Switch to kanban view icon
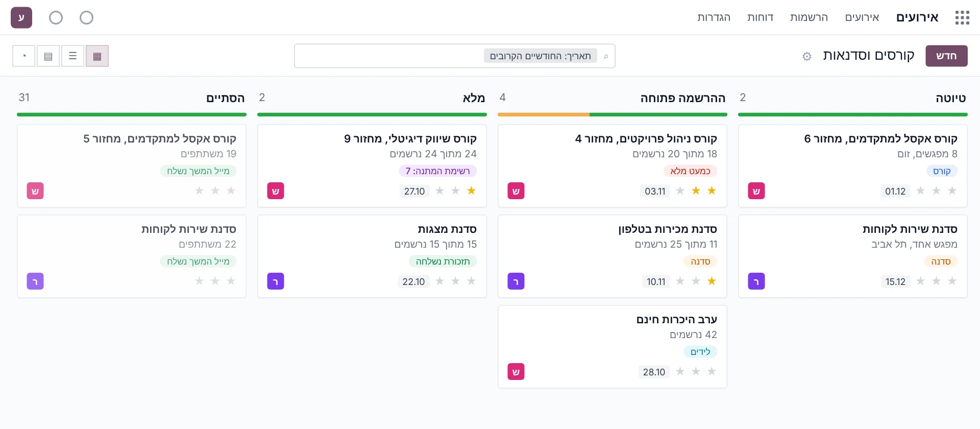 [97, 56]
